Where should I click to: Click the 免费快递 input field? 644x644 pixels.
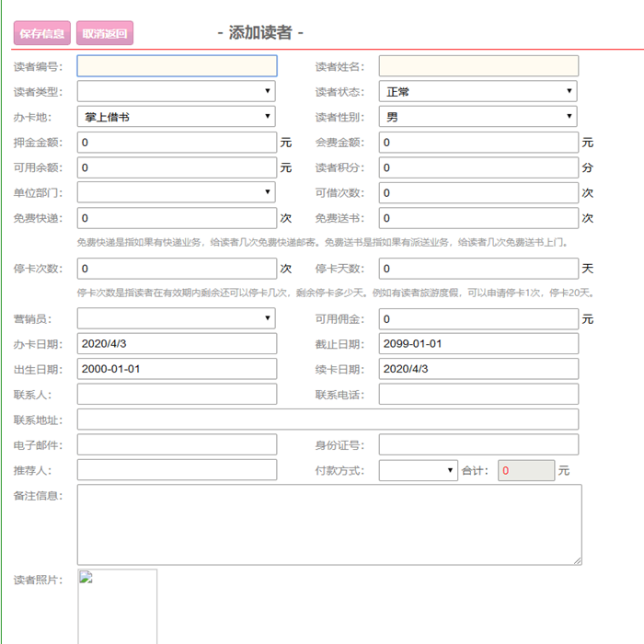point(177,218)
